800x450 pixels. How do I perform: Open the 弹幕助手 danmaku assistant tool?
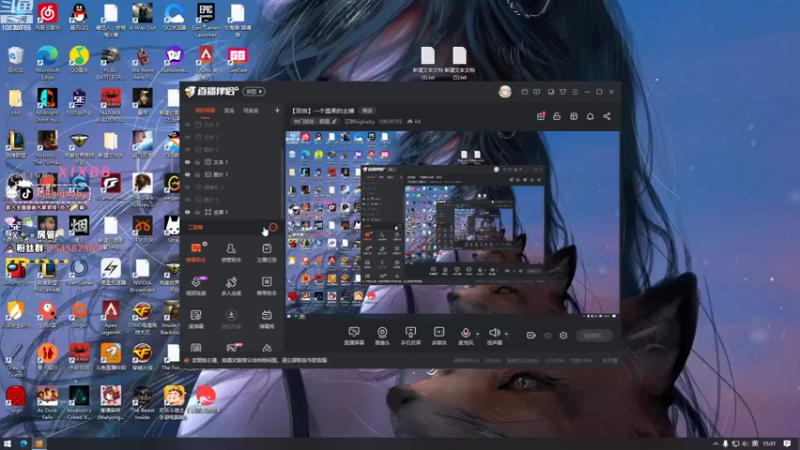pos(196,253)
